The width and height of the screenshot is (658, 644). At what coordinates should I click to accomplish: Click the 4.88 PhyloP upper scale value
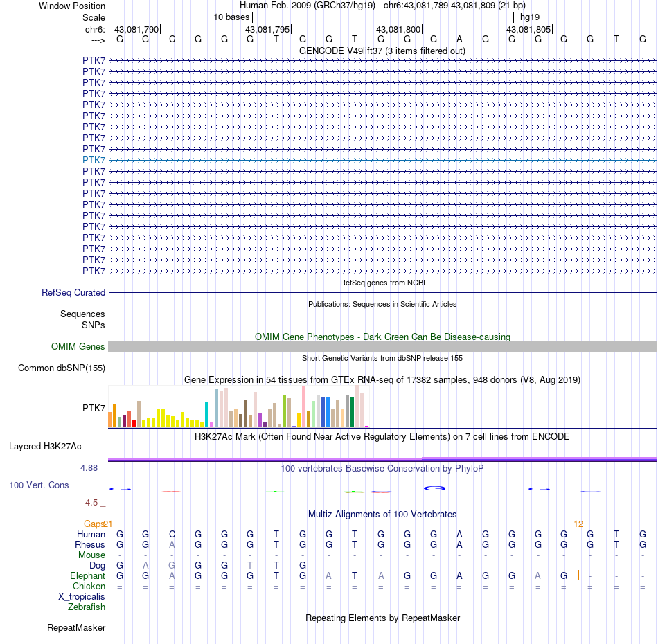[89, 468]
